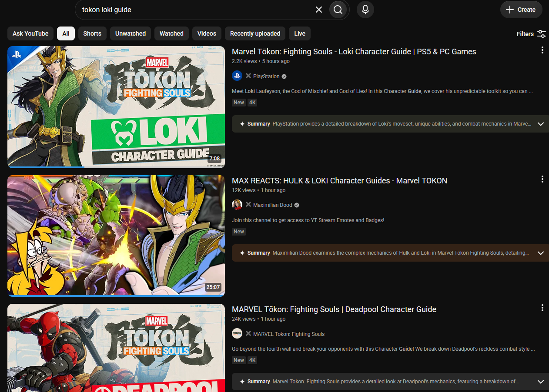Click the New badge on MAX REACTS video
Image resolution: width=549 pixels, height=392 pixels.
(239, 232)
